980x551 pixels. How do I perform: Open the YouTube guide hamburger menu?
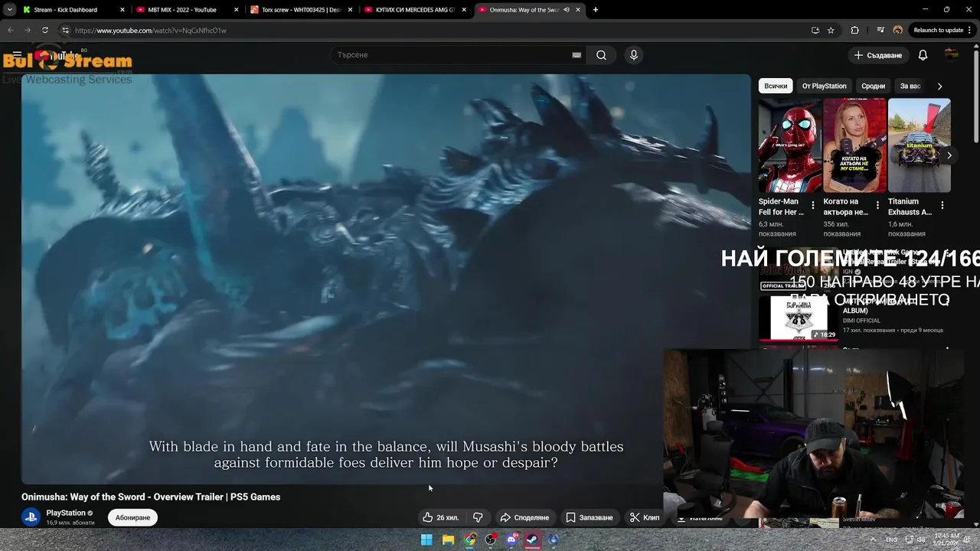17,55
